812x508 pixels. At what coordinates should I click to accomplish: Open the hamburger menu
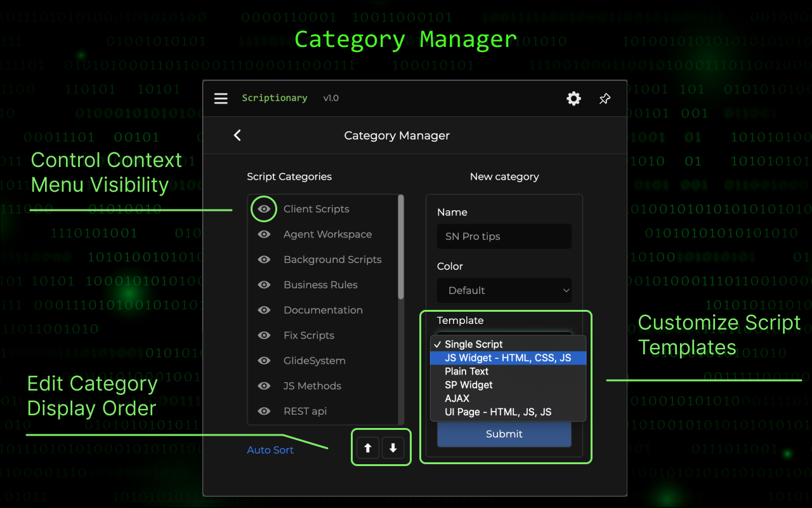221,98
